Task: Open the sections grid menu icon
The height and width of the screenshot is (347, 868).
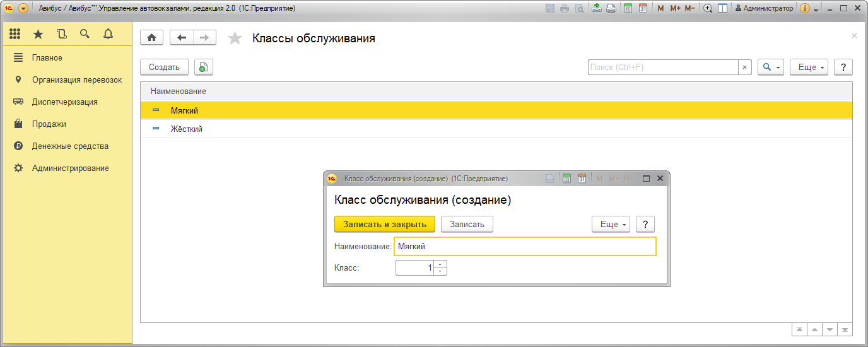Action: pyautogui.click(x=15, y=34)
